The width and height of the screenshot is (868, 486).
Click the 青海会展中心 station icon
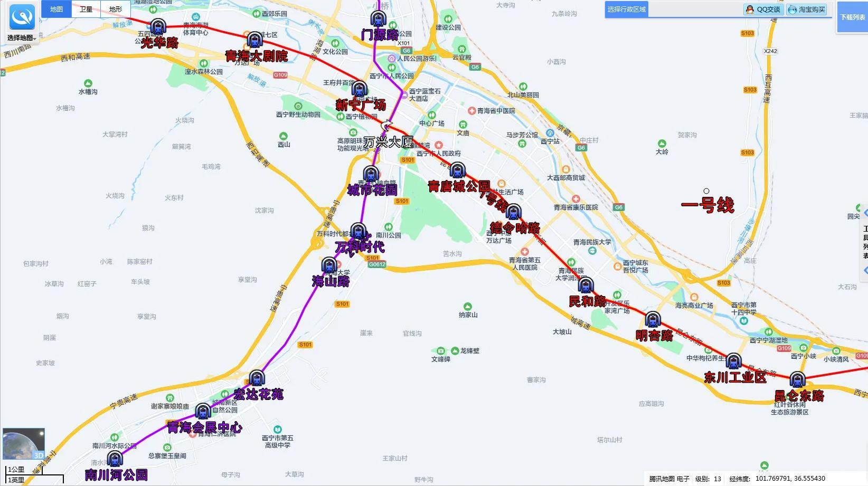coord(203,411)
